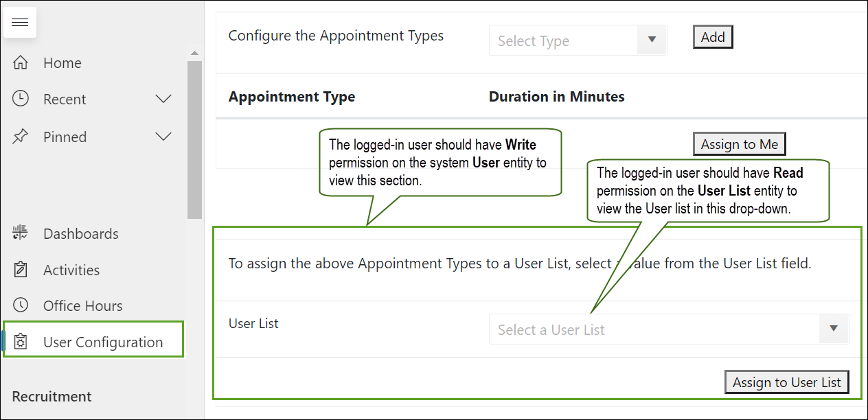This screenshot has width=868, height=420.
Task: Click the Recent clock icon
Action: pos(21,99)
